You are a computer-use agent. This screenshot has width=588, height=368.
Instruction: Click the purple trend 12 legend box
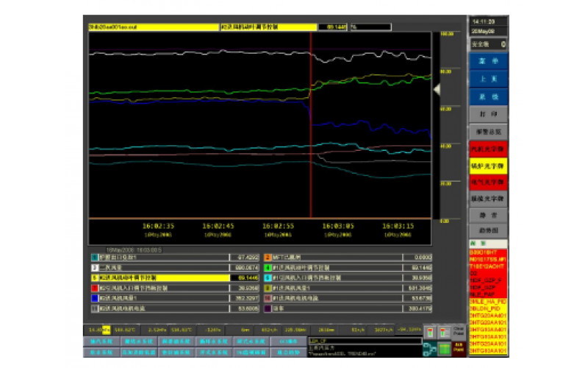268,309
